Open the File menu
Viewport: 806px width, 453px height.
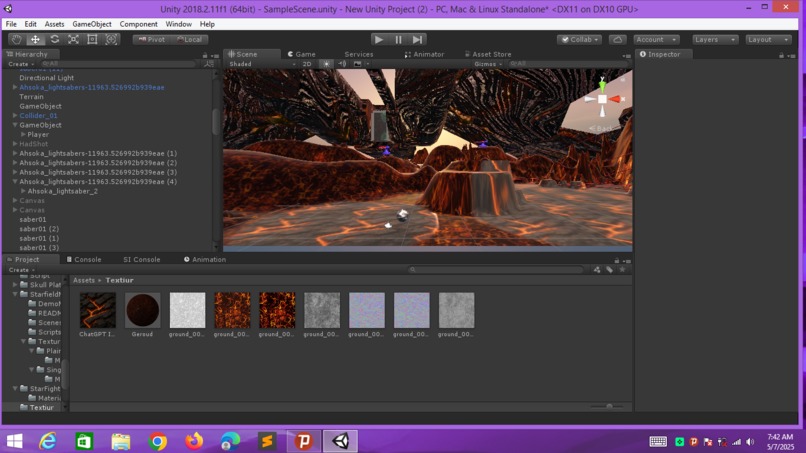coord(11,24)
